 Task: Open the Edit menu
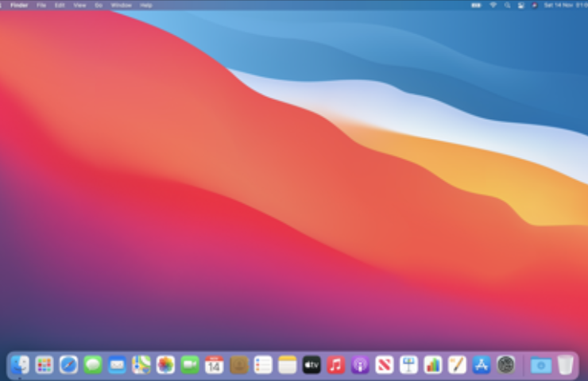(60, 6)
